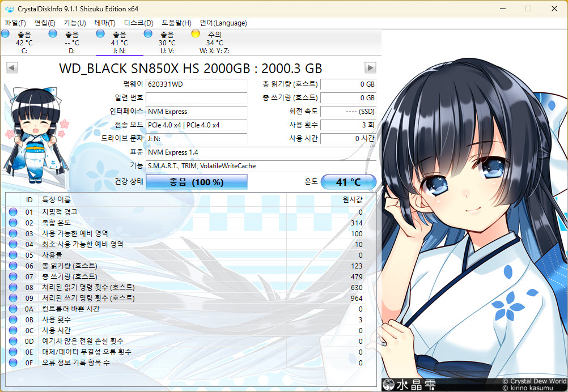This screenshot has width=568, height=392.
Task: Open the 테마(T) menu
Action: pyautogui.click(x=105, y=23)
